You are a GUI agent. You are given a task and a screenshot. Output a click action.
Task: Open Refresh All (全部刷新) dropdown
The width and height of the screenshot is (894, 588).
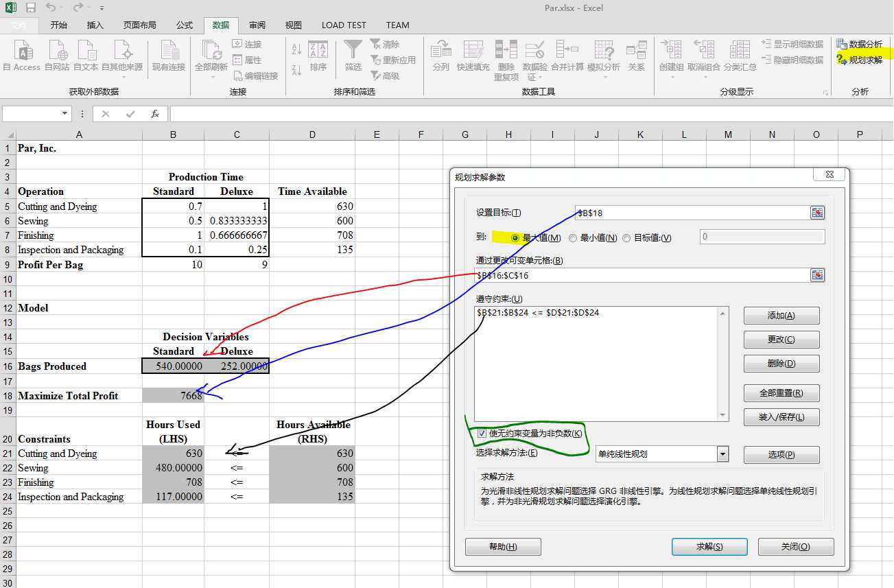point(211,60)
